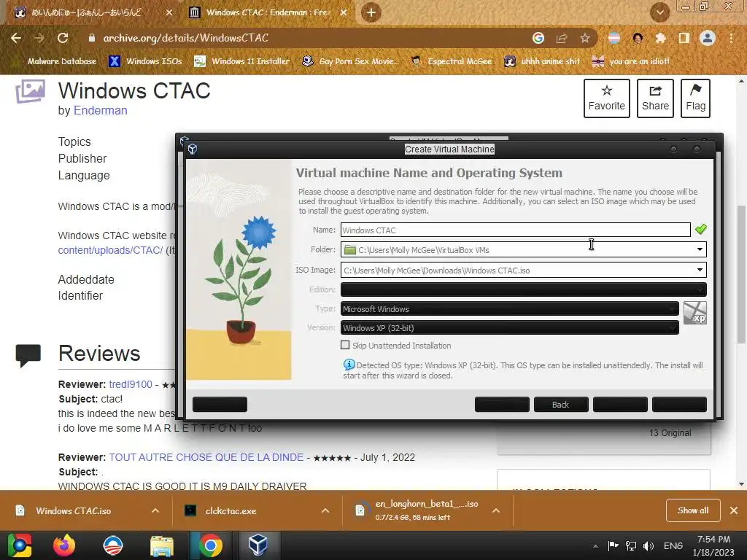
Task: Switch to Chrome in the taskbar
Action: [x=211, y=545]
